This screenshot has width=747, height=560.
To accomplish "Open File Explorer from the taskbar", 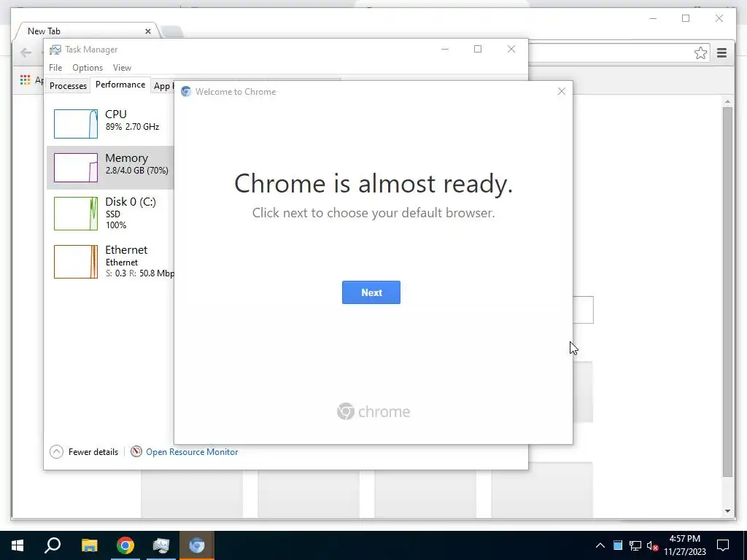I will click(x=89, y=545).
